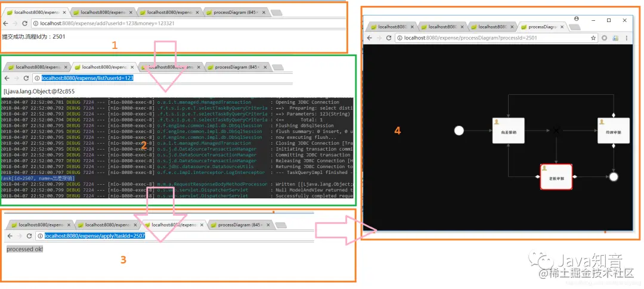644x289 pixels.
Task: Select the red-outlined 老板审批 task box
Action: pos(556,177)
